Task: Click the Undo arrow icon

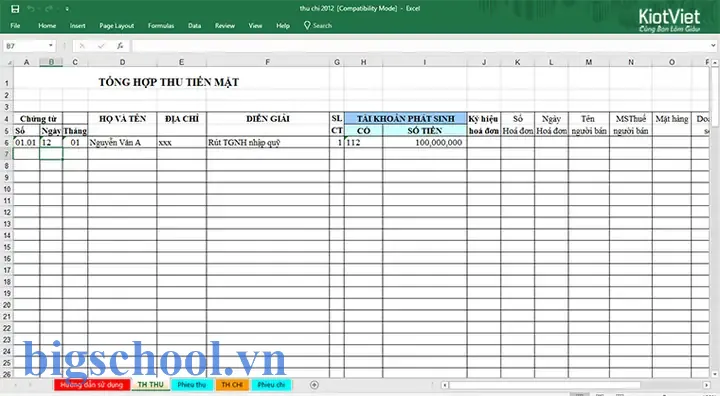Action: tap(31, 9)
